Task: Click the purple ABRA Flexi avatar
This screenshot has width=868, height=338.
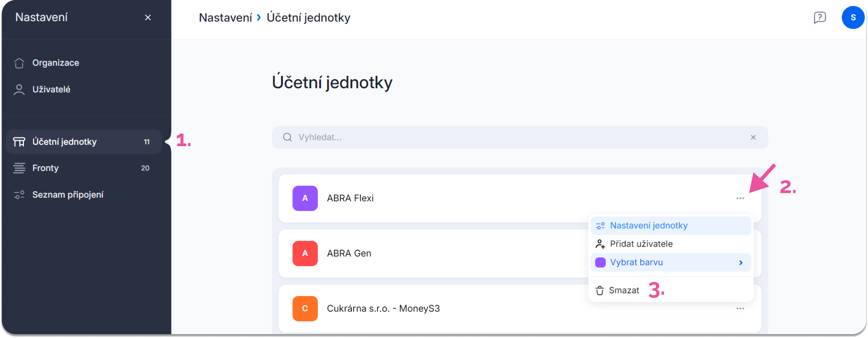Action: coord(305,198)
